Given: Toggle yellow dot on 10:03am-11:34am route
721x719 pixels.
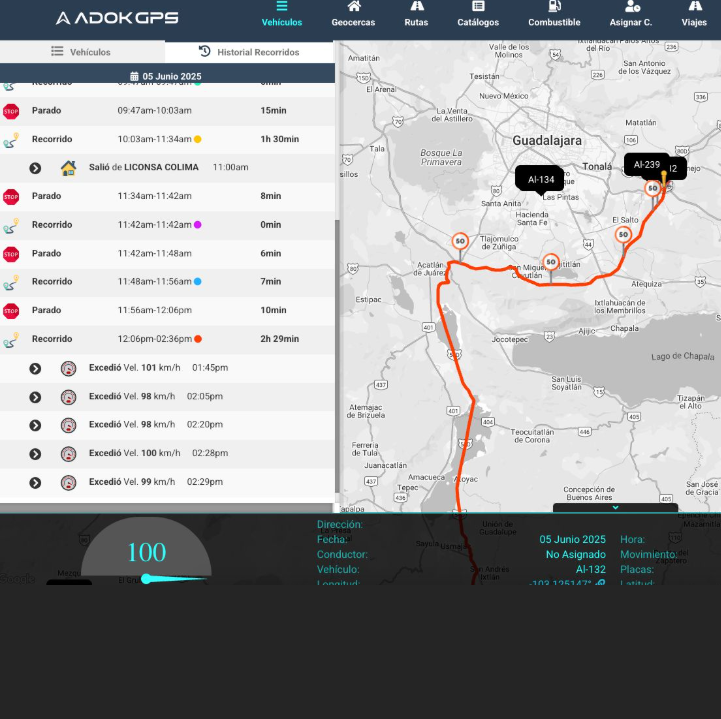Looking at the screenshot, I should [x=198, y=140].
